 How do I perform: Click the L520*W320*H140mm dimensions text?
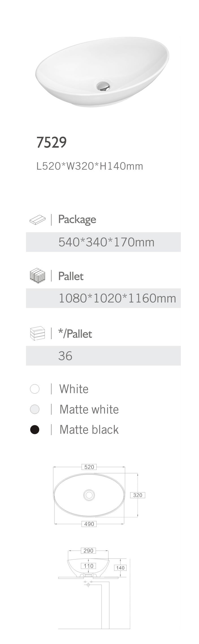tap(90, 166)
